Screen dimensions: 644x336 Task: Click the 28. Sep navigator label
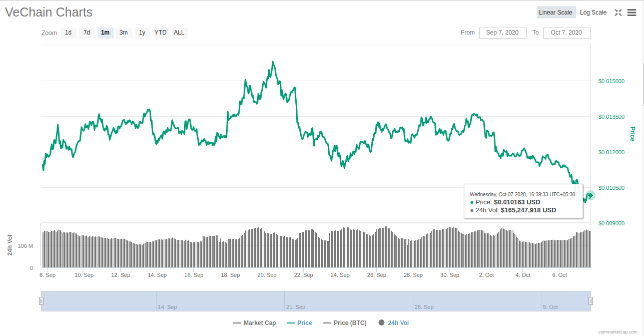point(424,307)
